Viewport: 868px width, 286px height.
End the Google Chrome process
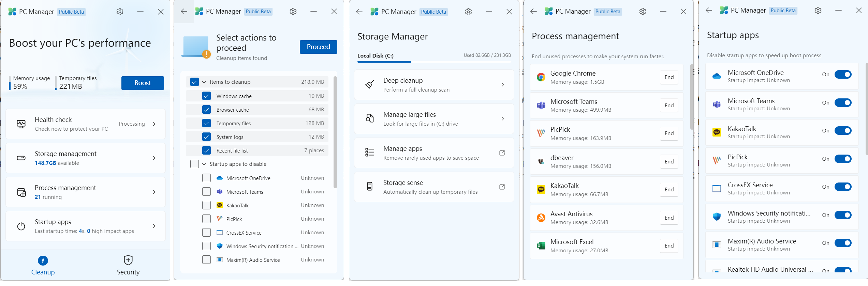(669, 77)
